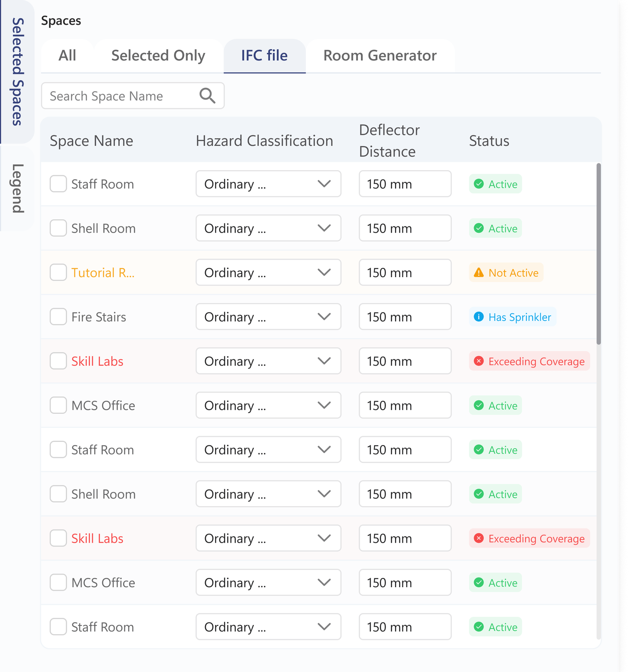Click the red X icon in second Skill Labs row
This screenshot has height=672, width=629.
(479, 538)
